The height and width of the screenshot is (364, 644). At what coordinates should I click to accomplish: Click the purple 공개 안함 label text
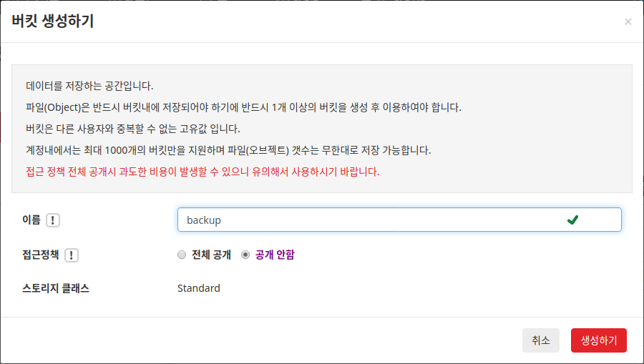pyautogui.click(x=275, y=255)
